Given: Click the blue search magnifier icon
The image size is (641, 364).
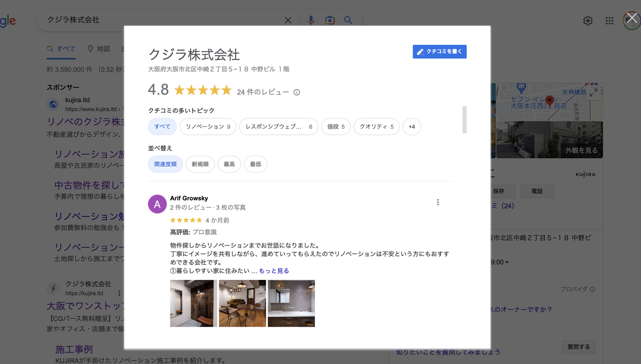Looking at the screenshot, I should tap(348, 20).
